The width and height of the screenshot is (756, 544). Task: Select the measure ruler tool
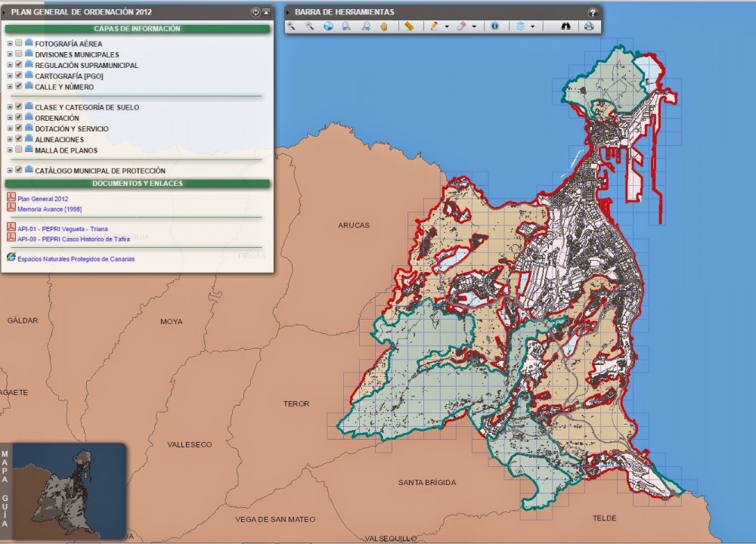(409, 26)
